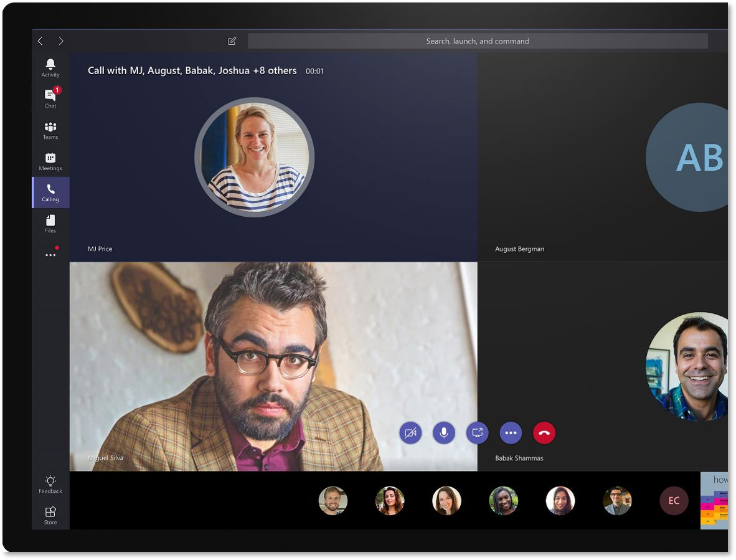Compose a new chat with the pencil icon

click(x=232, y=40)
